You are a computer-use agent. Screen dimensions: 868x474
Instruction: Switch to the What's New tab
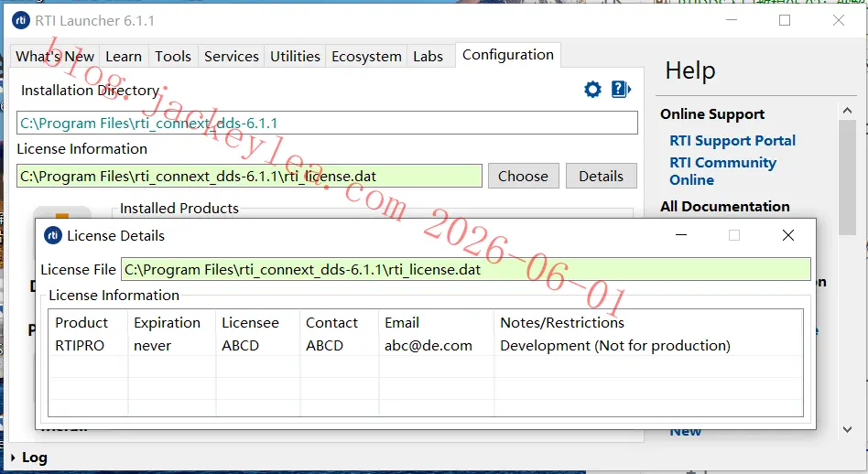pos(55,57)
